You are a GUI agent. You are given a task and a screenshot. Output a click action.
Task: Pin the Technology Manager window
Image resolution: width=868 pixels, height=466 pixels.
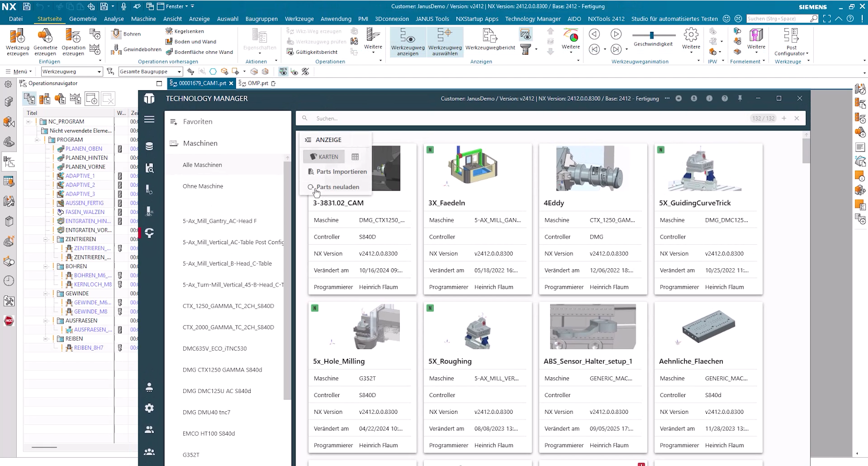click(740, 98)
